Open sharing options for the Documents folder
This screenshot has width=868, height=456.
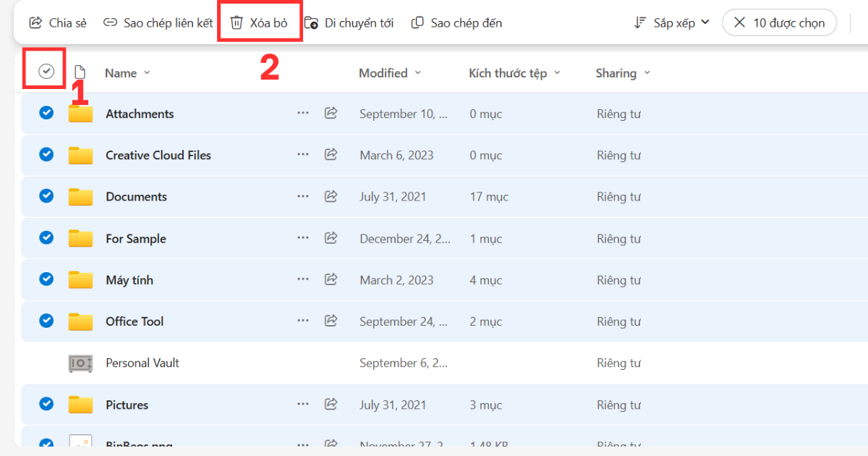pyautogui.click(x=330, y=196)
